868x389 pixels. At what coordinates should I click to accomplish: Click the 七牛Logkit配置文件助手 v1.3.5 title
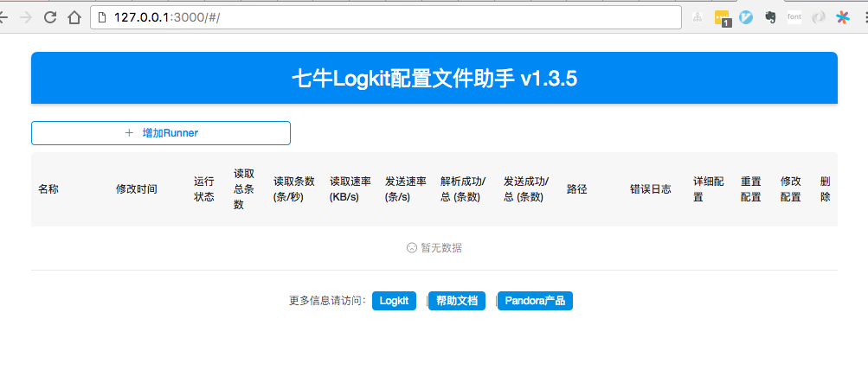434,79
